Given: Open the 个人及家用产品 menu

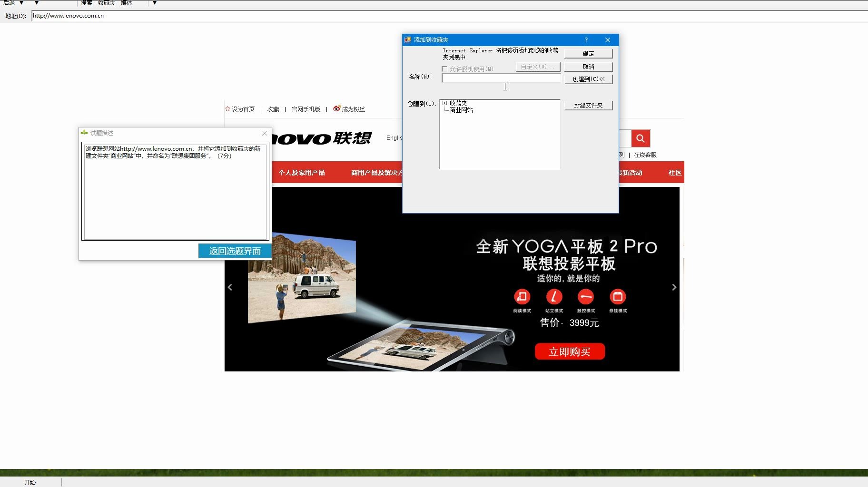Looking at the screenshot, I should click(x=302, y=173).
